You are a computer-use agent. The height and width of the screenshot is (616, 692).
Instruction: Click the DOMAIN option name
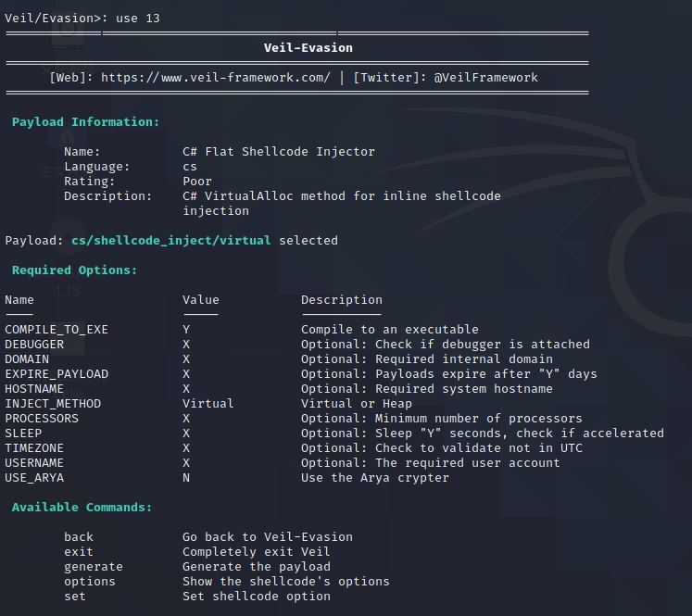[27, 359]
